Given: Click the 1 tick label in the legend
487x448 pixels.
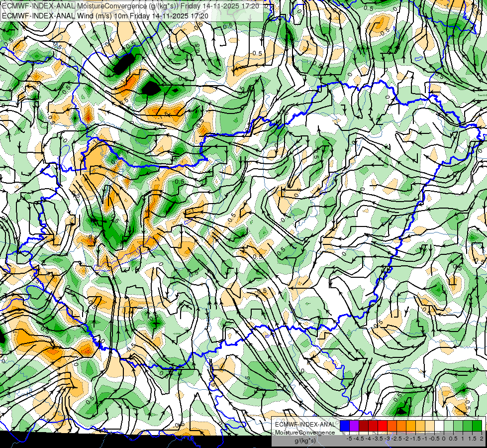Looking at the screenshot, I should [463, 439].
